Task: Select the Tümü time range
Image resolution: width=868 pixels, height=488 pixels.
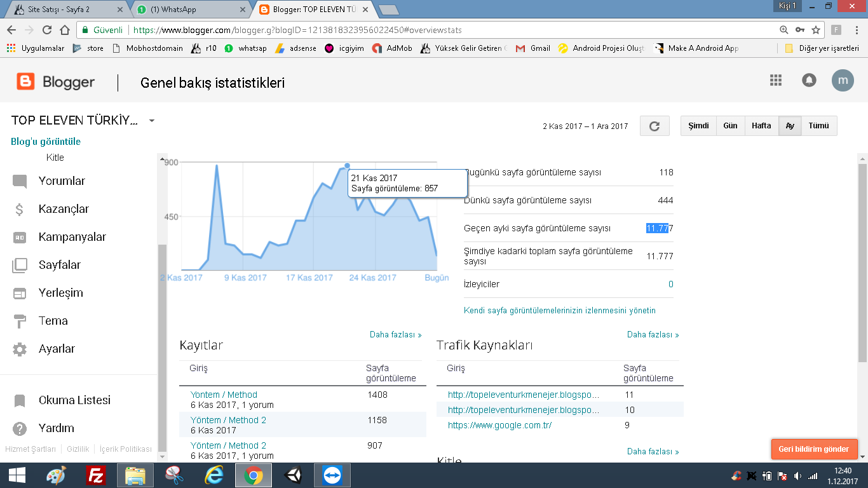Action: [819, 126]
